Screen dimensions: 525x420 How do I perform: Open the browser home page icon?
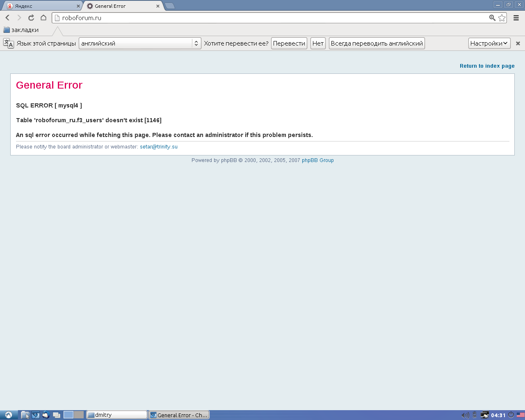43,18
